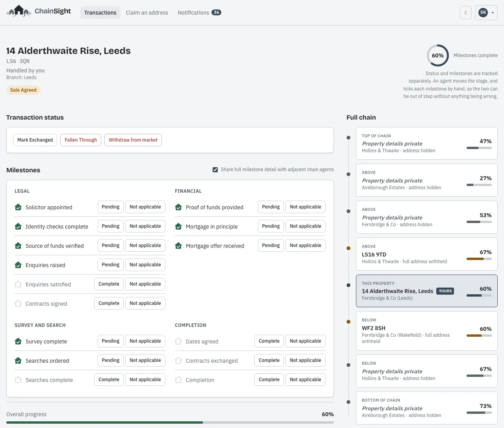Screen dimensions: 504x428
Task: Set Mortgage offer received to Pending
Action: [x=271, y=245]
